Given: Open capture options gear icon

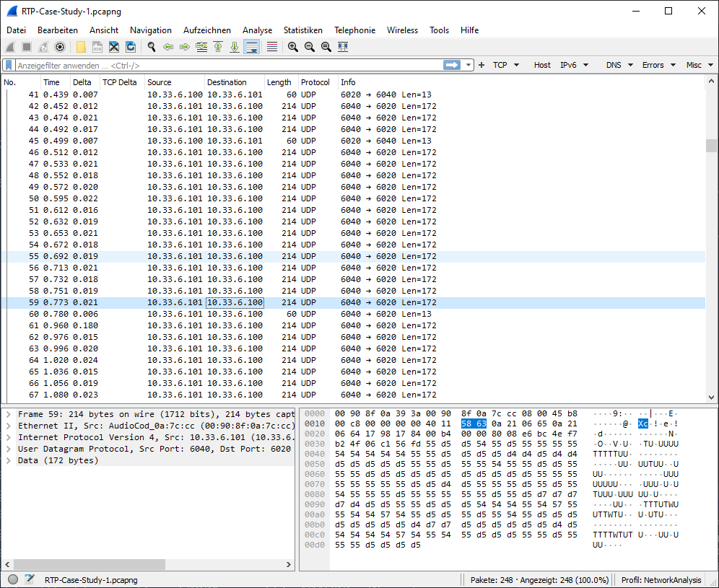Looking at the screenshot, I should 60,47.
